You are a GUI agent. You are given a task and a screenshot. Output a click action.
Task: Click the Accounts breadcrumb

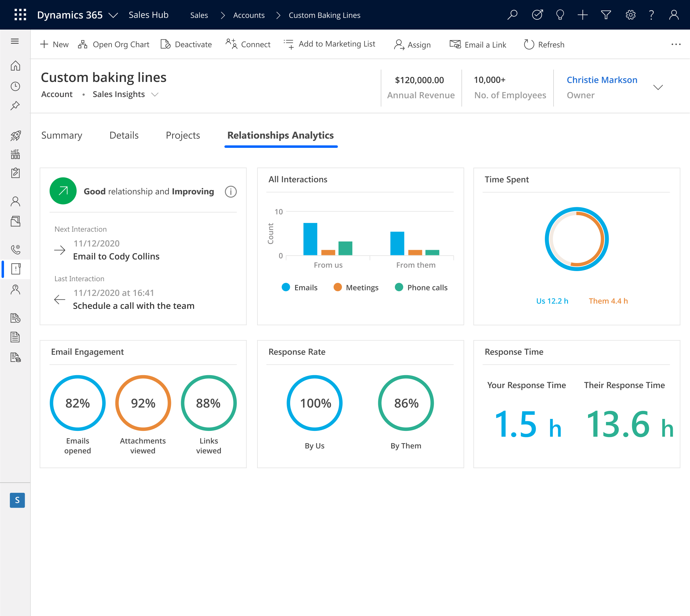point(249,15)
